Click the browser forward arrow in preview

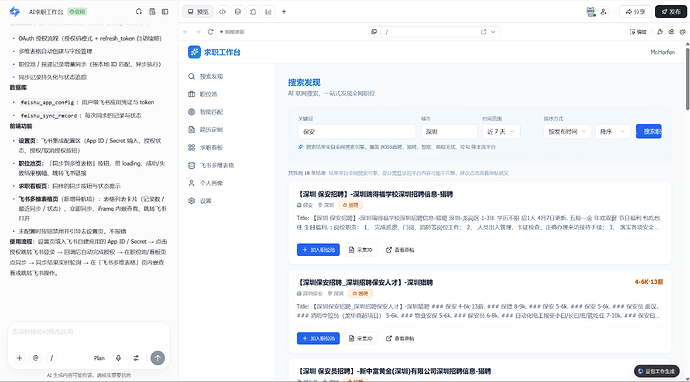(x=198, y=32)
